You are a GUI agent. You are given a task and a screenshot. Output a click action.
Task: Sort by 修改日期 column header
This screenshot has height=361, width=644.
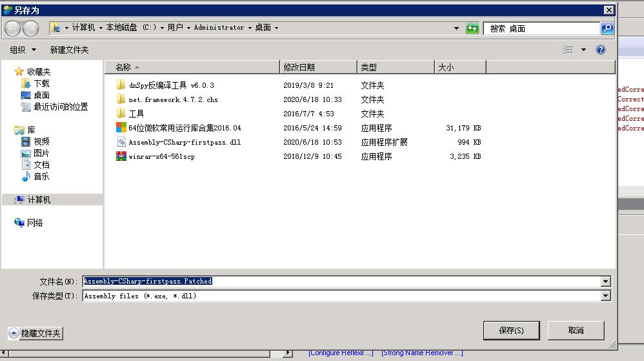[x=299, y=67]
